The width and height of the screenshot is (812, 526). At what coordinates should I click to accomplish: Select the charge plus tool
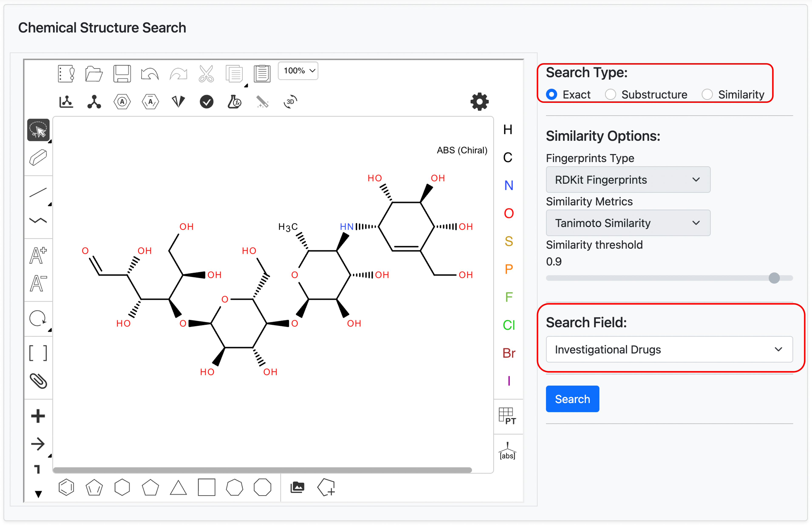(x=38, y=255)
